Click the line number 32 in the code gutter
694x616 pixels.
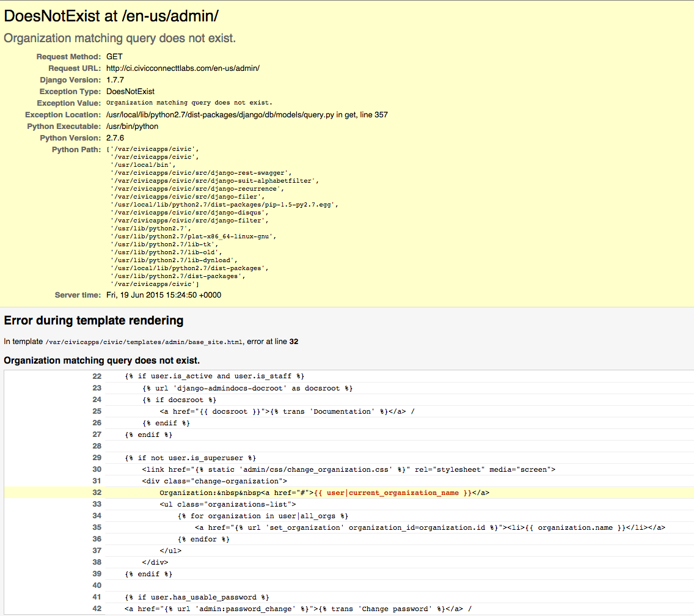click(x=97, y=493)
